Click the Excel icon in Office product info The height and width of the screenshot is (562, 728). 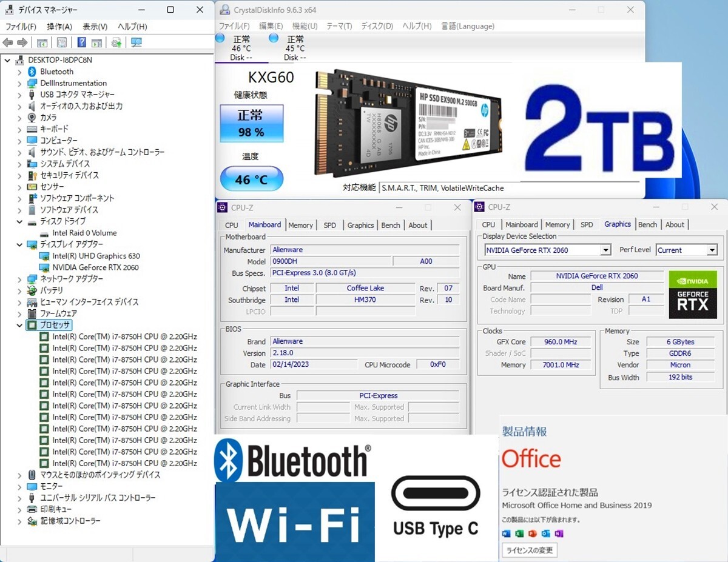pyautogui.click(x=519, y=534)
